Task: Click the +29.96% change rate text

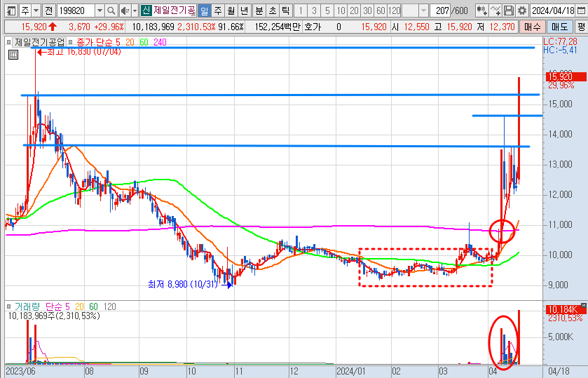Action: click(x=109, y=27)
